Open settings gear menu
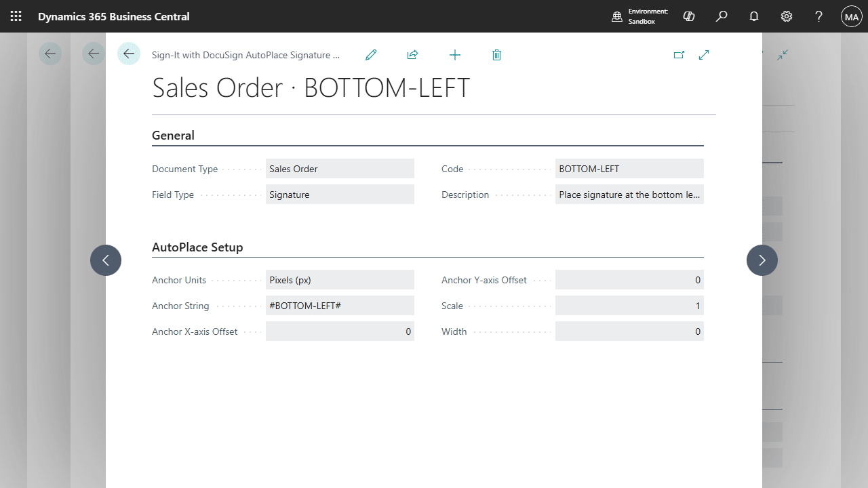 tap(787, 16)
